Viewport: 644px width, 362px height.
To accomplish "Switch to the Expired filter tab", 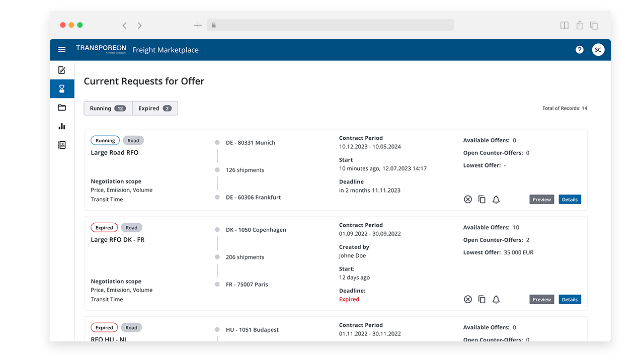I will (x=154, y=108).
